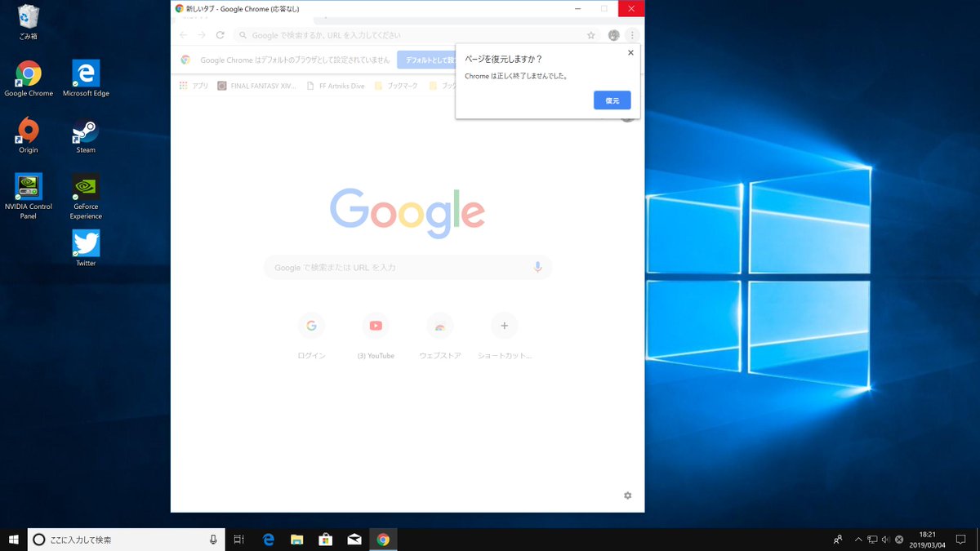The image size is (980, 551).
Task: Open the アプリ apps shortcut
Action: click(194, 86)
